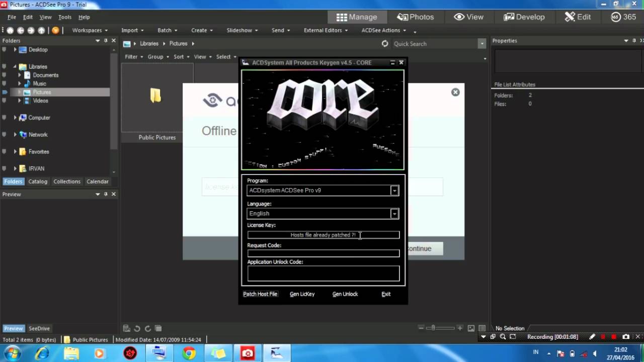644x362 pixels.
Task: Click the Forward arrow toolbar icon
Action: (31, 30)
